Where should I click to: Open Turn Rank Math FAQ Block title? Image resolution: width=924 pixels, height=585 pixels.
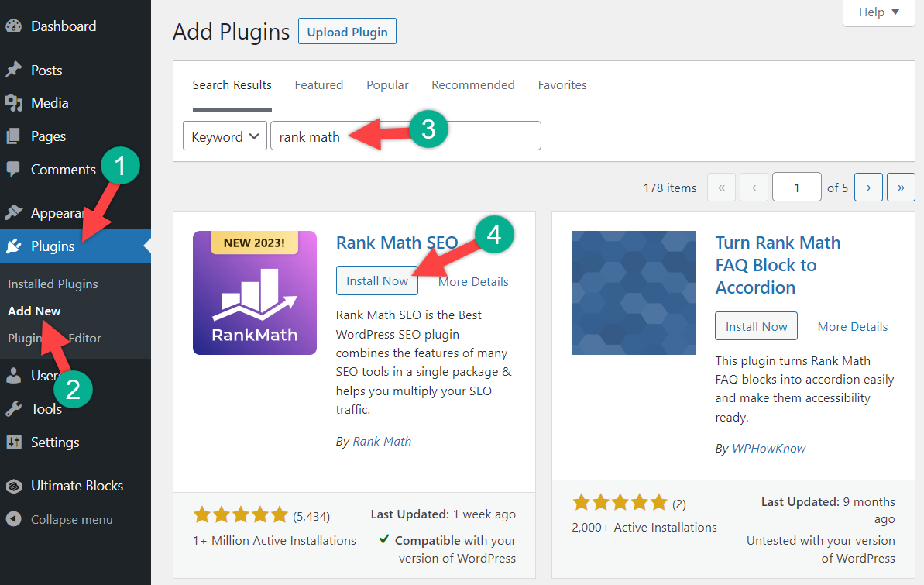tap(778, 265)
